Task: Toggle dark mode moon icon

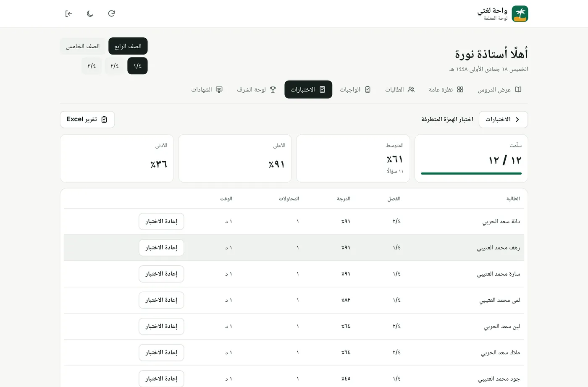Action: (90, 13)
